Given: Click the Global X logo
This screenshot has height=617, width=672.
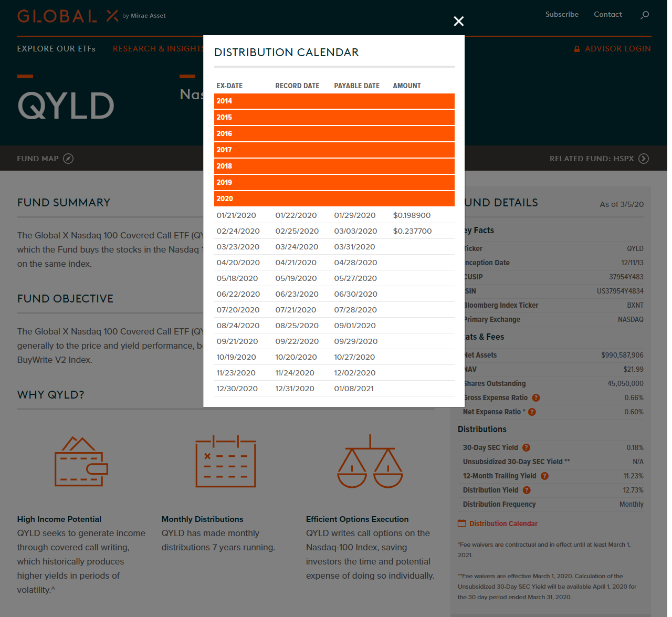Looking at the screenshot, I should pyautogui.click(x=91, y=16).
